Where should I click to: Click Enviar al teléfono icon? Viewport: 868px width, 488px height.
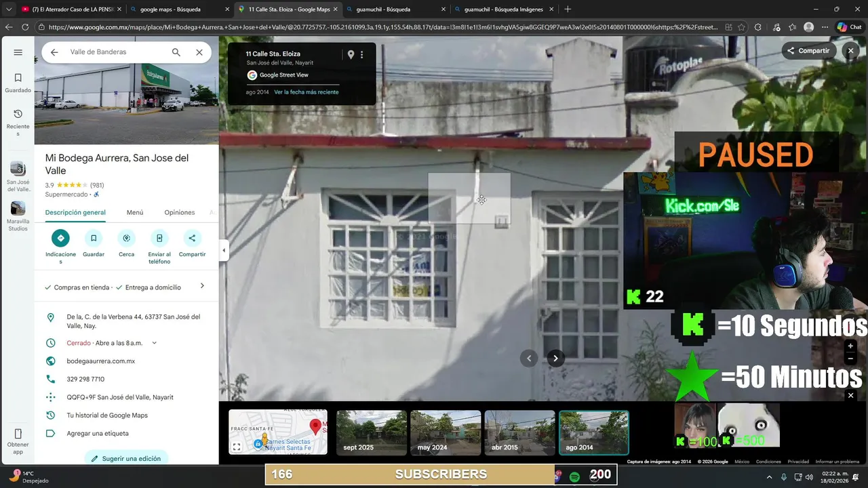159,238
